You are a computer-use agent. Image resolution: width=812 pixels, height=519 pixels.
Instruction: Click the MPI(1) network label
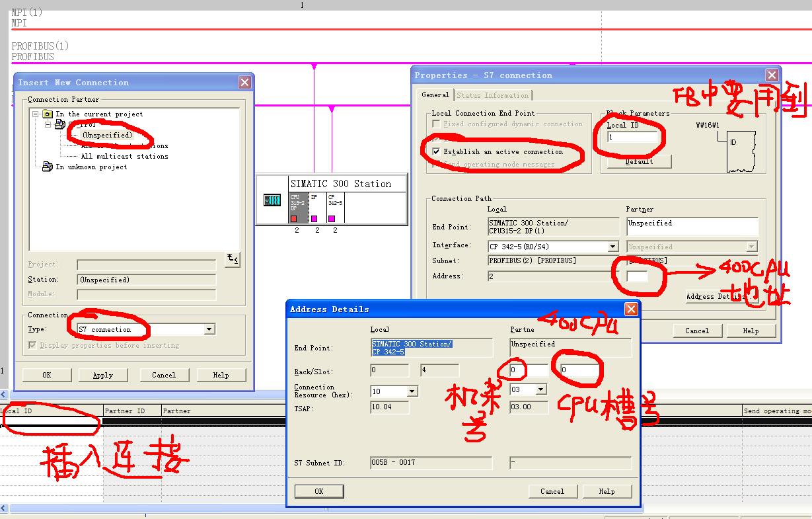(26, 12)
